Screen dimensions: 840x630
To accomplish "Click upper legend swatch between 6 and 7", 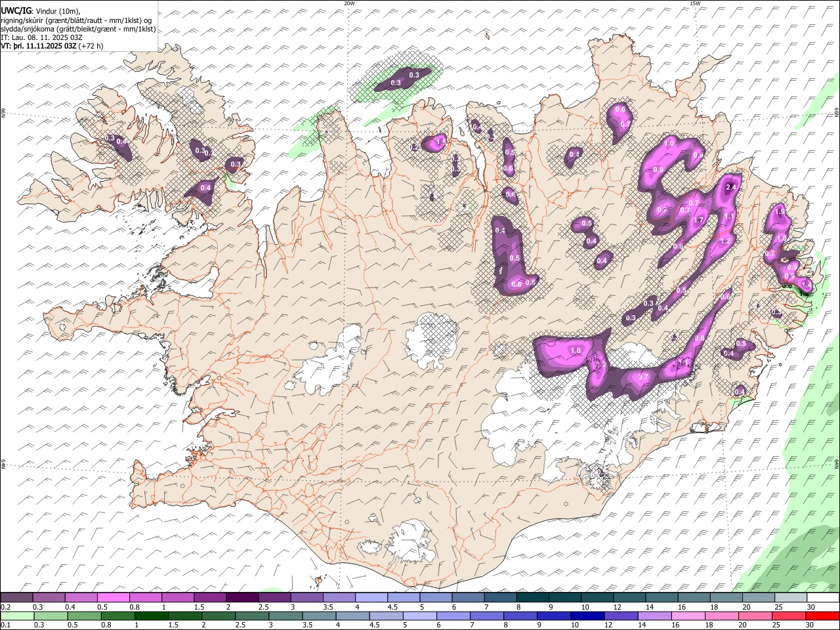I will (468, 598).
